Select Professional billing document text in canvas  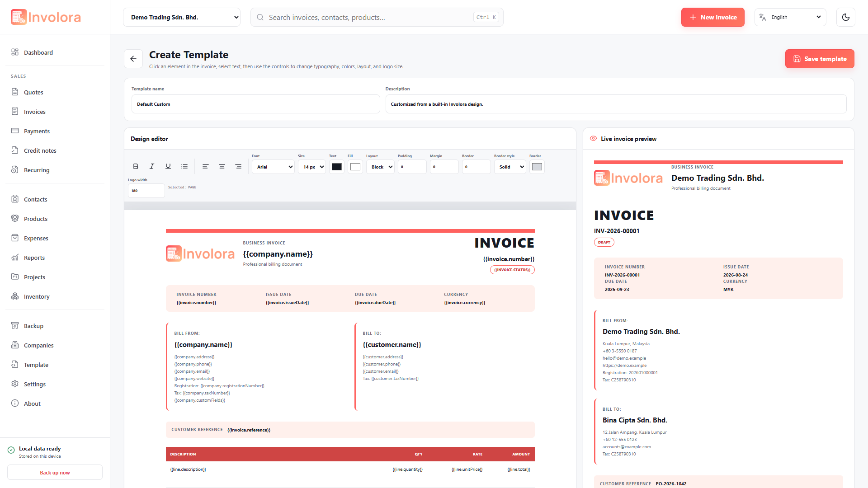click(x=273, y=264)
